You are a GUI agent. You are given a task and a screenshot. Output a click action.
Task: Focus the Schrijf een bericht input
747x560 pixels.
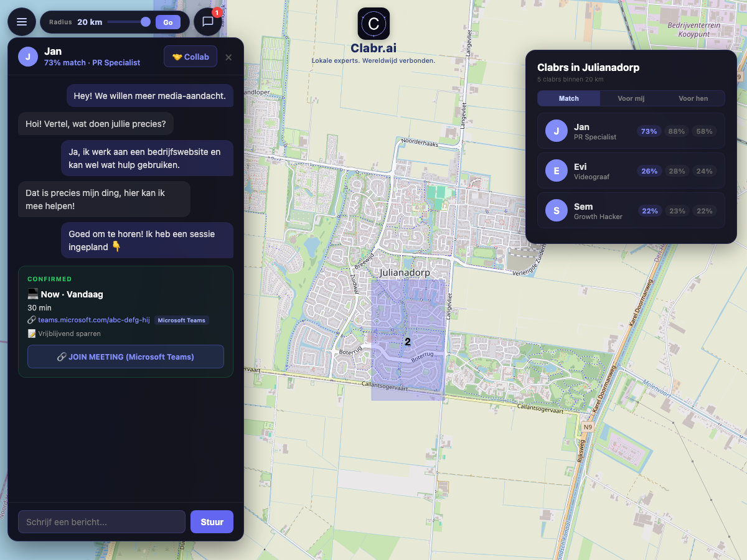pos(101,522)
